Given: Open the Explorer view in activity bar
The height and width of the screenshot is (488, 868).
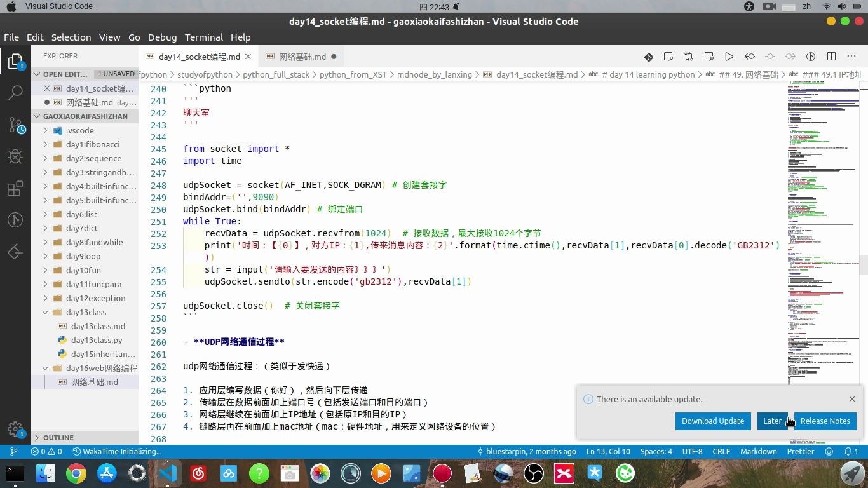Looking at the screenshot, I should click(x=15, y=62).
